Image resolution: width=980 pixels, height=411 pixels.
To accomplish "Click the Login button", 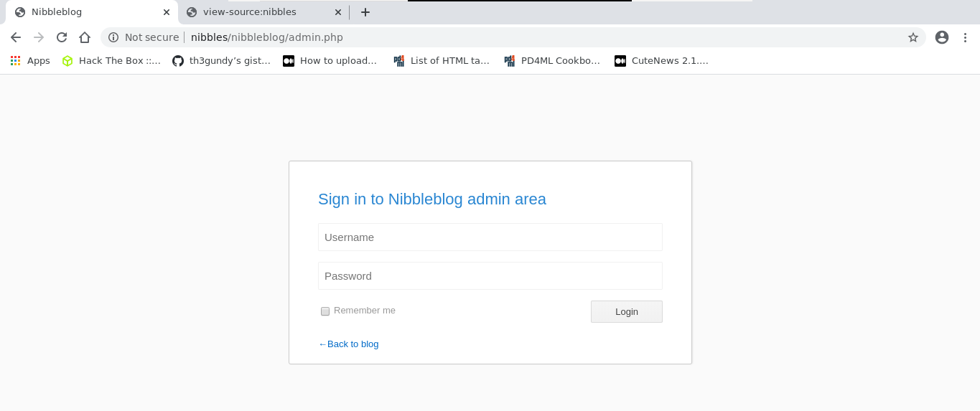I will [x=627, y=311].
